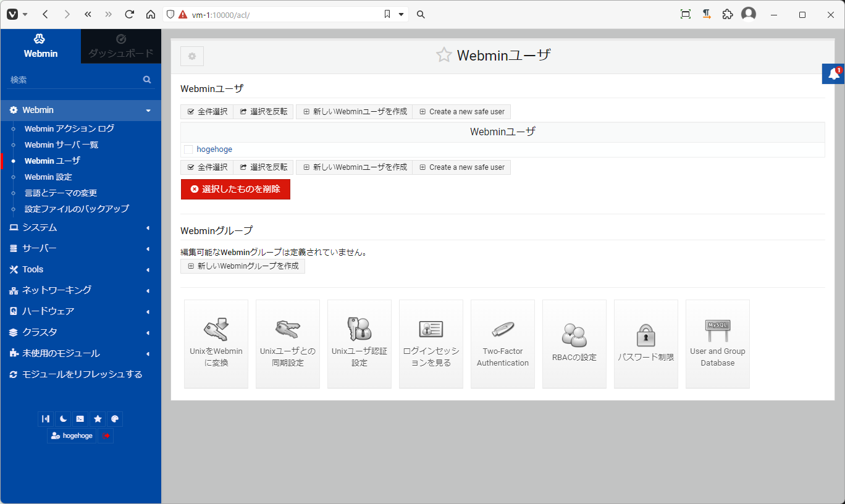Expand the ネットワーキング category
This screenshot has height=504, width=845.
tap(80, 290)
